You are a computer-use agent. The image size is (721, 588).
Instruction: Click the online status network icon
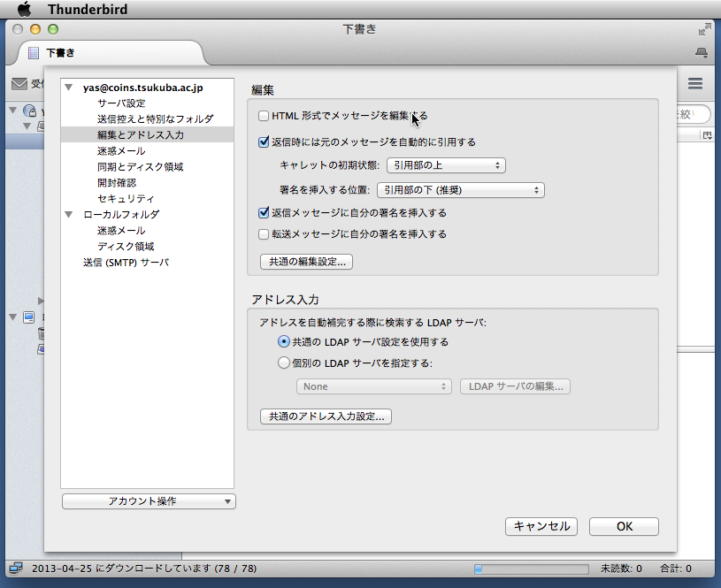(x=16, y=569)
